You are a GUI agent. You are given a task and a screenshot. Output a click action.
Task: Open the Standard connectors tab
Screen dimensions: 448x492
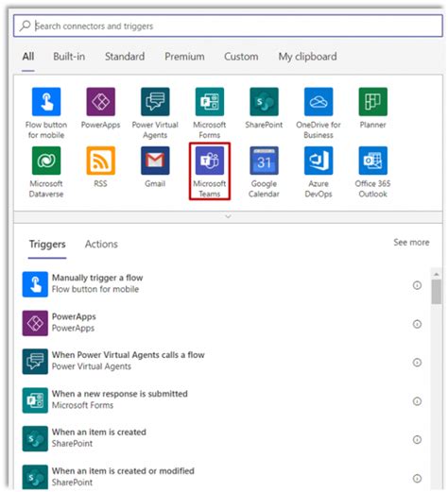coord(125,57)
